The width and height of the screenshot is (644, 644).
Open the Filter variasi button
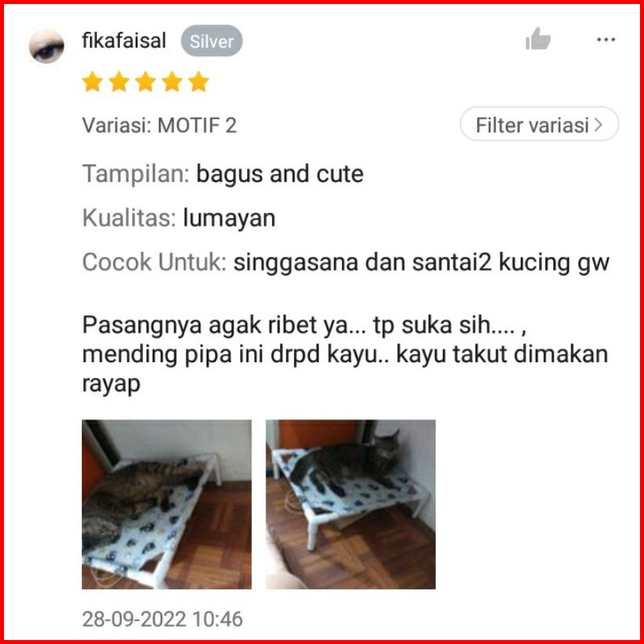(x=539, y=124)
